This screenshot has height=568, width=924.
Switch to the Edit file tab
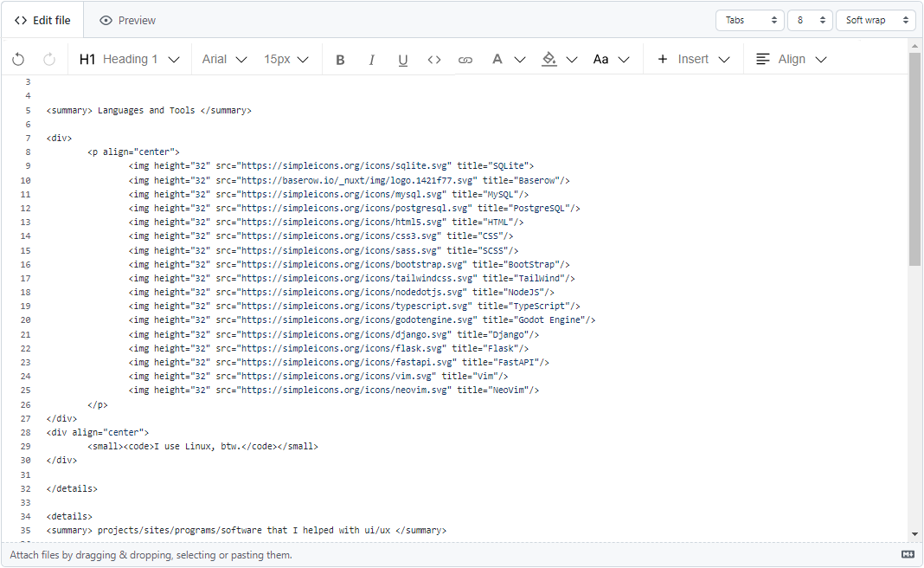point(42,20)
